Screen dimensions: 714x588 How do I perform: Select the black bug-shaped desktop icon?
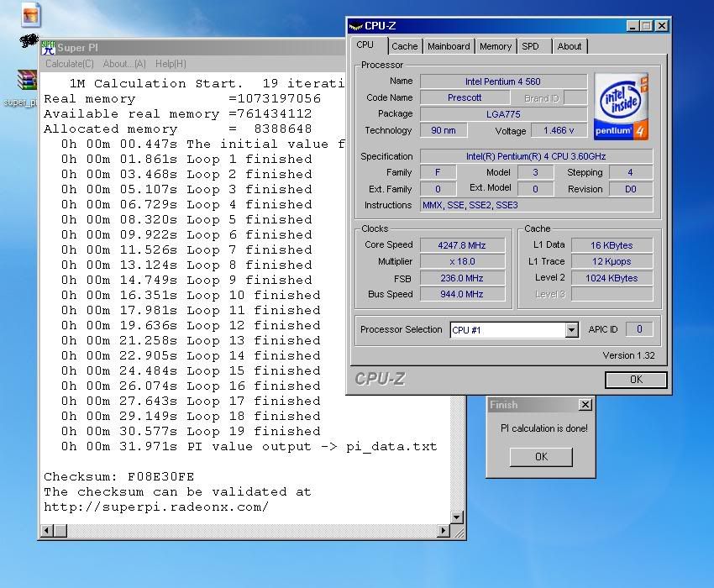point(29,41)
